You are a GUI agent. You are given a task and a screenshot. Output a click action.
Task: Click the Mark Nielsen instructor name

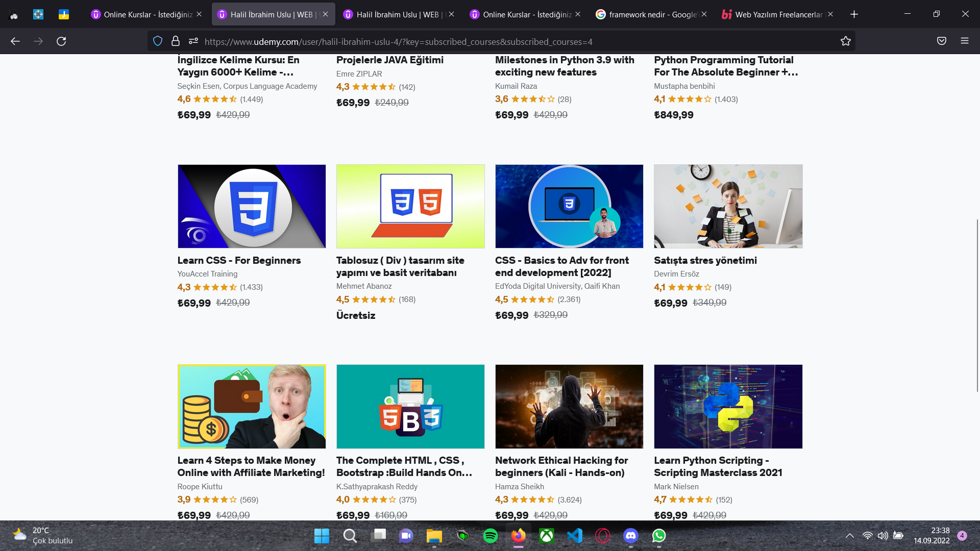(676, 487)
